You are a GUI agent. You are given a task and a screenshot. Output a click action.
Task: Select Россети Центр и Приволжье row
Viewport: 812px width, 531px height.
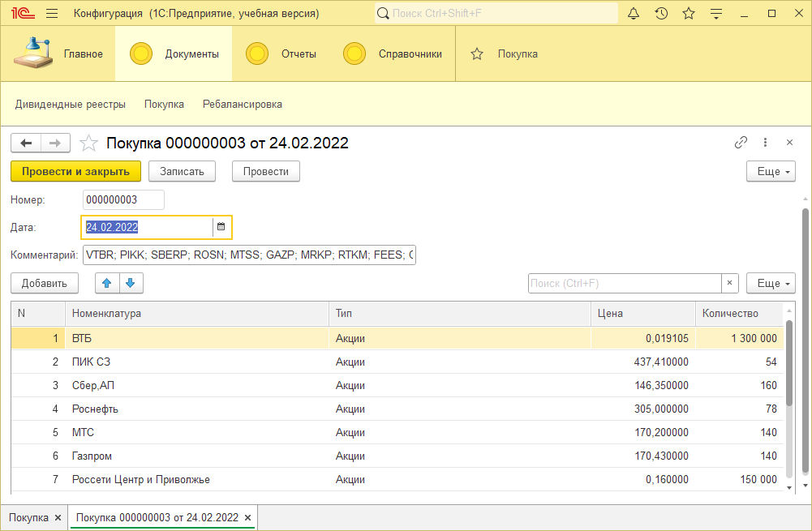click(397, 479)
